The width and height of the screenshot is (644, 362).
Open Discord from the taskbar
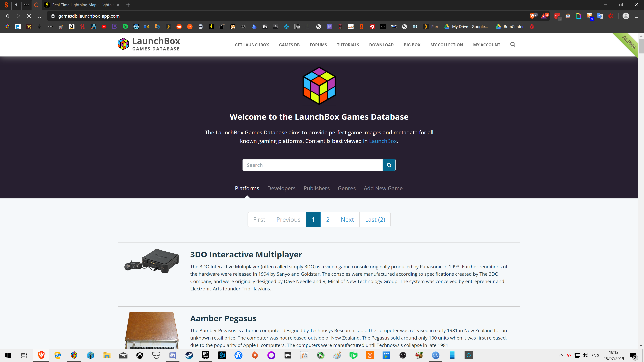coord(173,355)
